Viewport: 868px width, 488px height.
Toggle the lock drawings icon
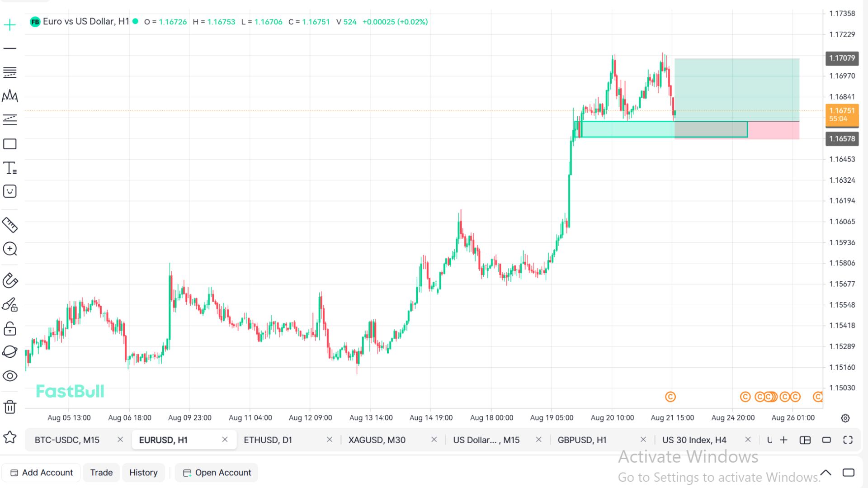10,328
